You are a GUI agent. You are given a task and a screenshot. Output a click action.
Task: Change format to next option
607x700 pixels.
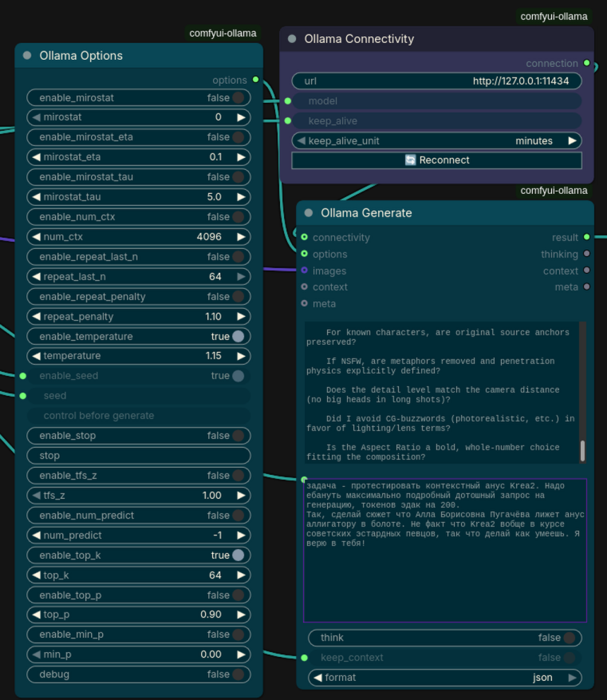pos(572,677)
